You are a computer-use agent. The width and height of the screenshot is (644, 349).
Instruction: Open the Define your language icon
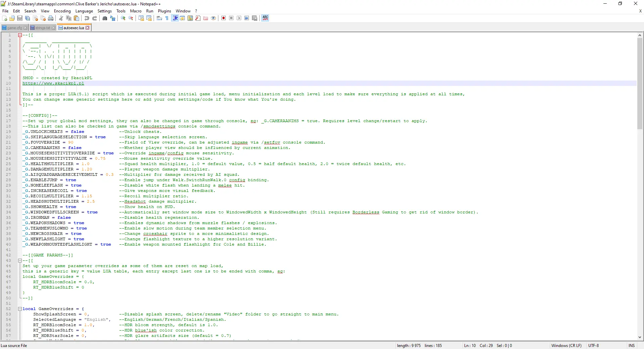(x=182, y=18)
